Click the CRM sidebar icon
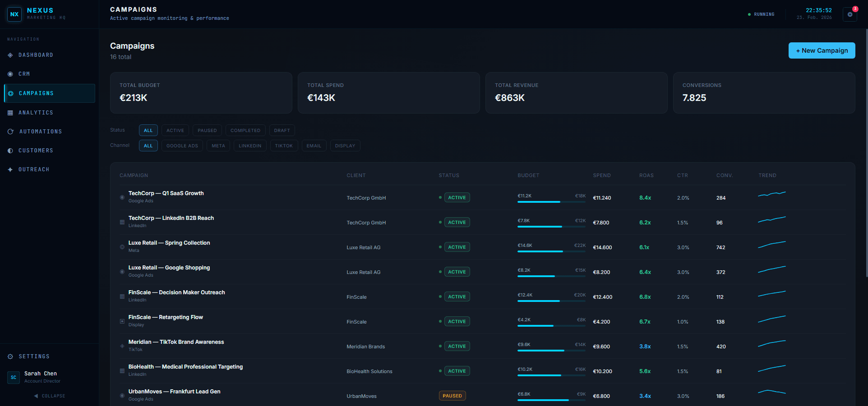The image size is (868, 406). [x=10, y=74]
